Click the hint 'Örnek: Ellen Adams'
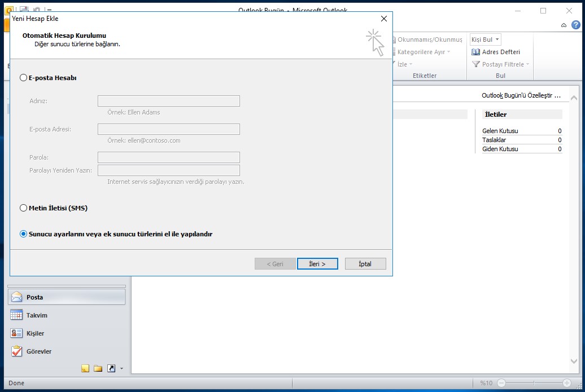This screenshot has width=585, height=392. 134,112
